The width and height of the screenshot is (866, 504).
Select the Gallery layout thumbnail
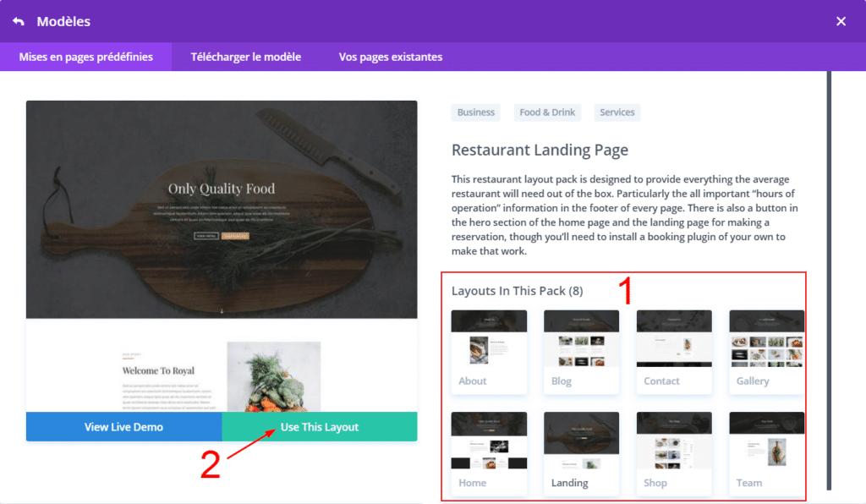click(766, 350)
